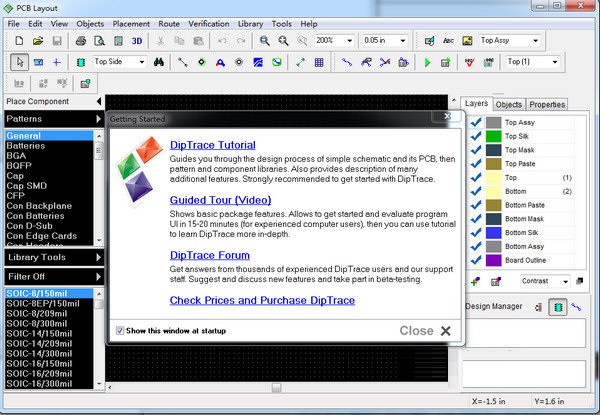
Task: Open the File menu
Action: pyautogui.click(x=13, y=24)
